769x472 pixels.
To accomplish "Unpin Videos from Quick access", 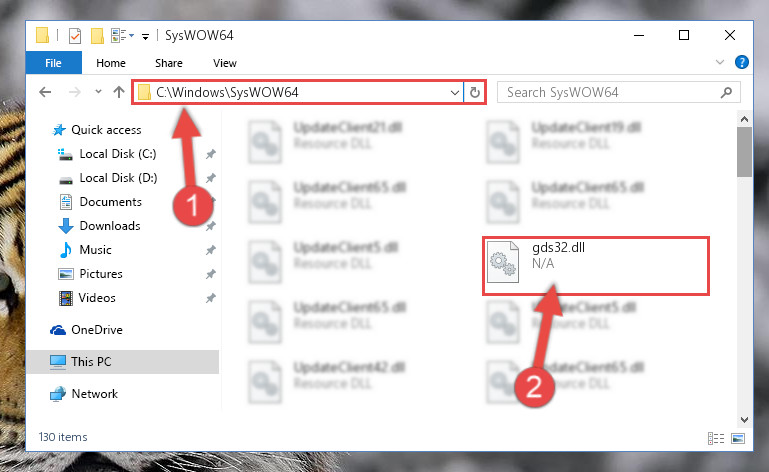I will 211,298.
